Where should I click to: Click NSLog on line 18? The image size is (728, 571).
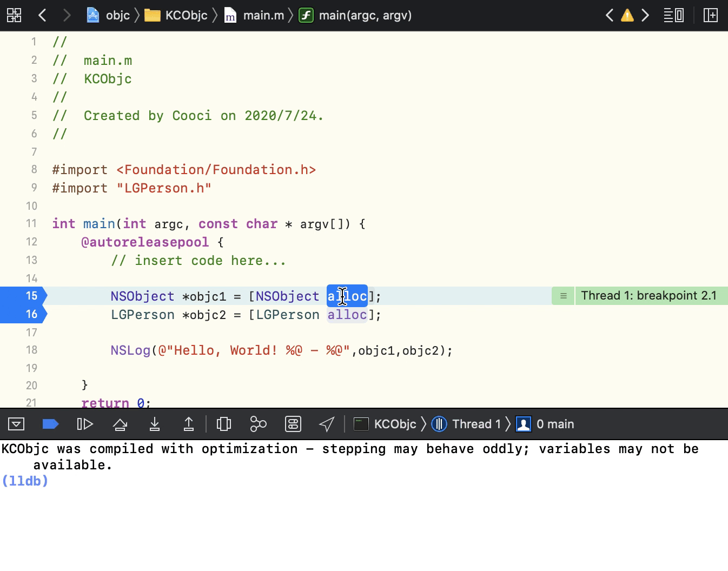[x=130, y=350]
